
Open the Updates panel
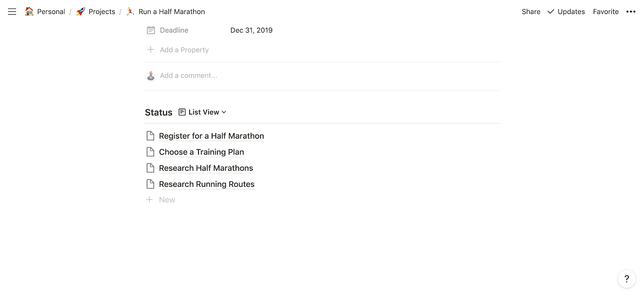point(566,12)
